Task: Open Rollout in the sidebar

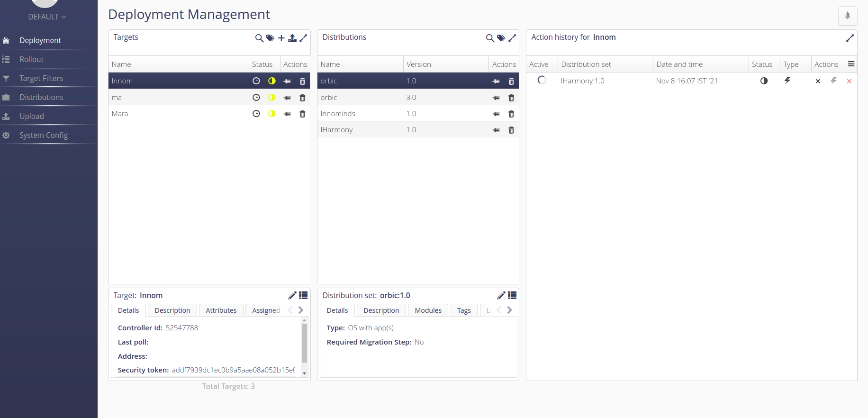Action: [48, 59]
